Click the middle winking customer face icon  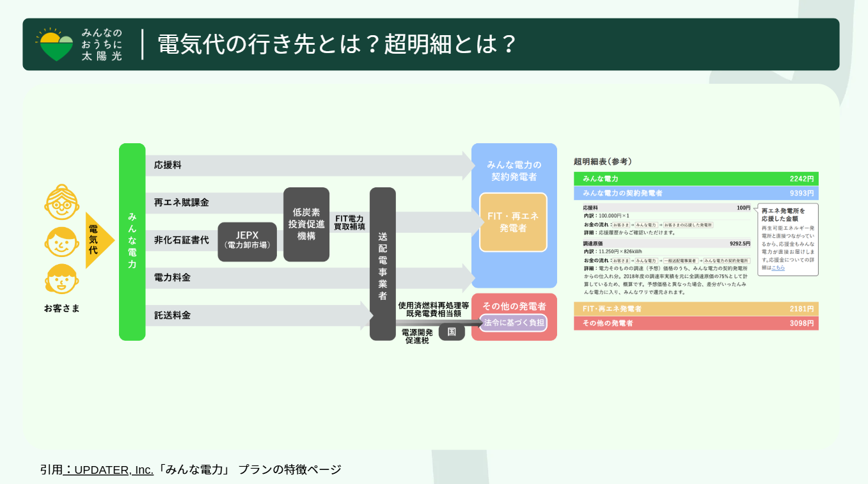coord(61,242)
